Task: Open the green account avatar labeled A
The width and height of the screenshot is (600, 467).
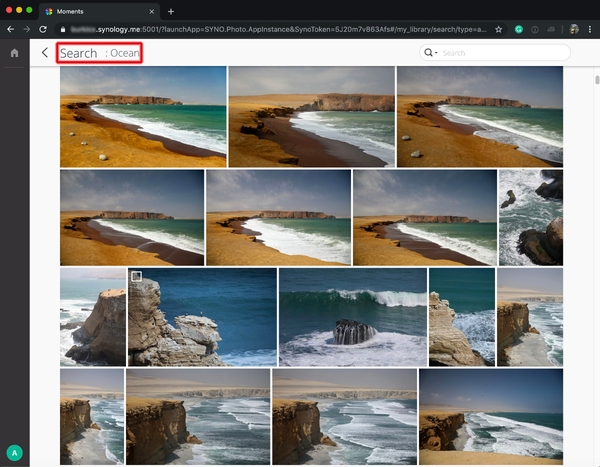Action: (x=15, y=453)
